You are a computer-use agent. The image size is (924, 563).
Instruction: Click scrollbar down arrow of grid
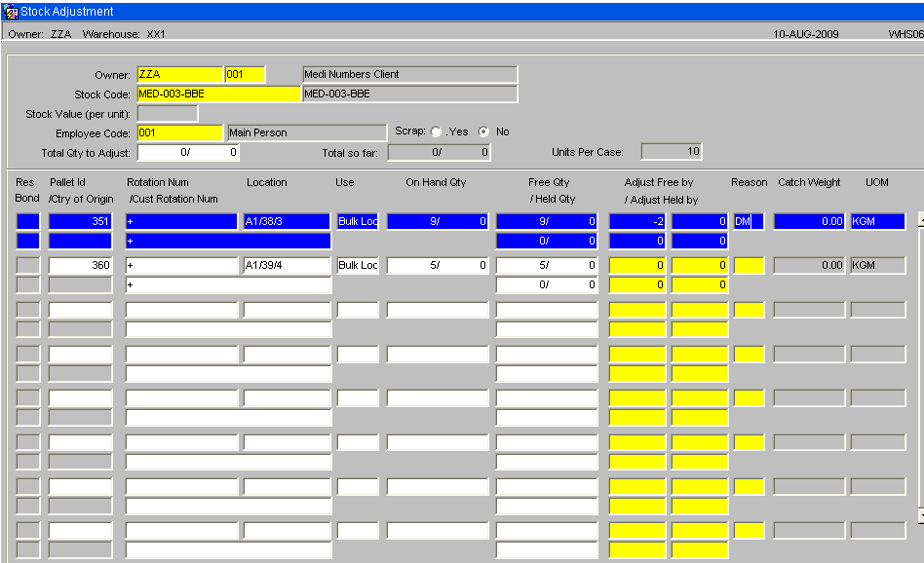point(921,516)
